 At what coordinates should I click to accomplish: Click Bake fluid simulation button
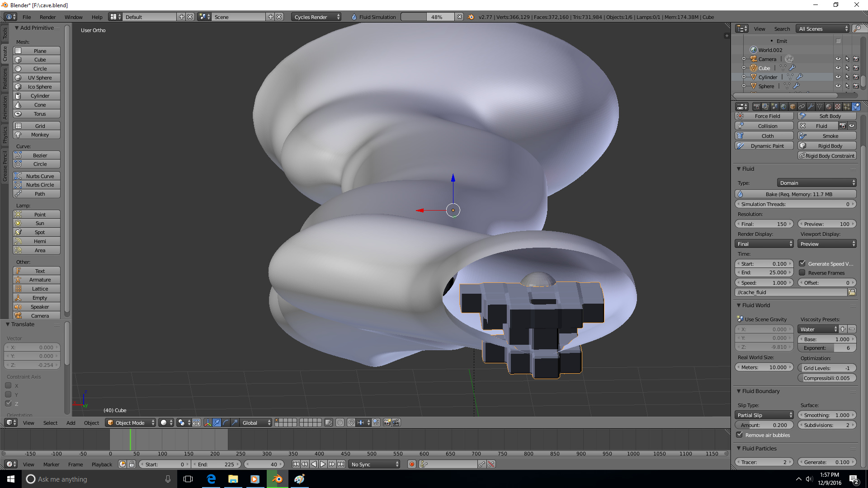(796, 194)
